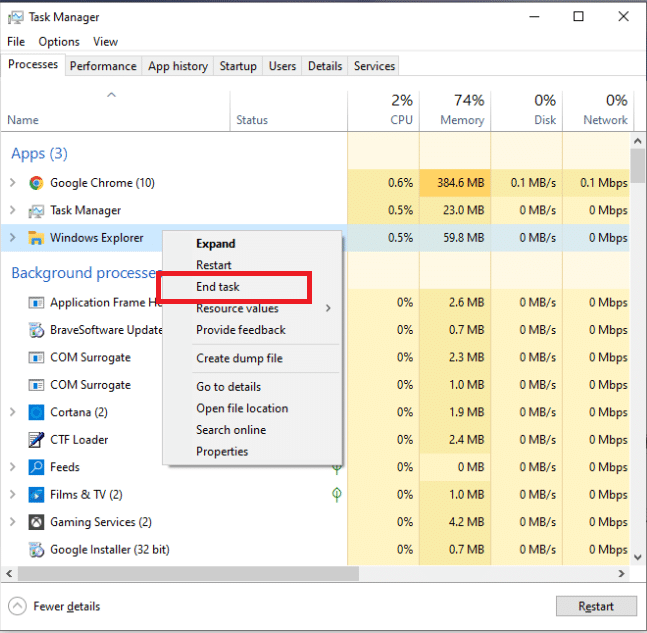647x633 pixels.
Task: Choose Create dump file in context menu
Action: click(252, 359)
